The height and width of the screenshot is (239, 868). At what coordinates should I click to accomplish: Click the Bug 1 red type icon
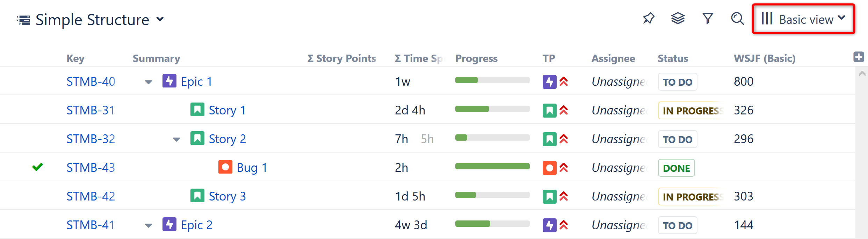pos(225,167)
